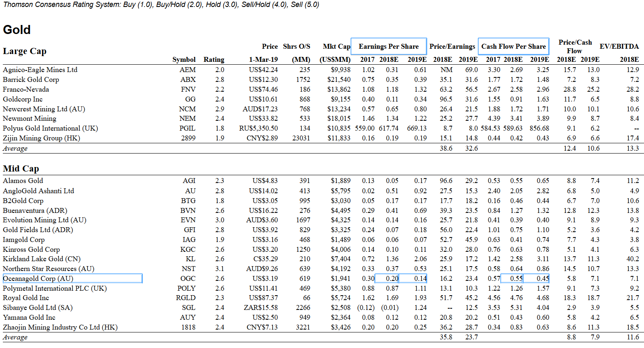Click the "Earnings Per Share" column header
Image resolution: width=644 pixels, height=348 pixels.
(389, 46)
